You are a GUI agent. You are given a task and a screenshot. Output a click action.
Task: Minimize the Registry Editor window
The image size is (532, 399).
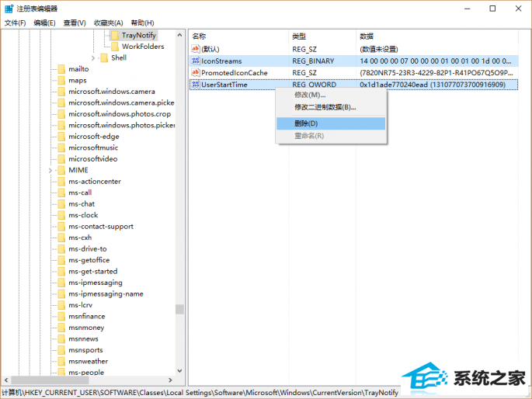tap(468, 9)
